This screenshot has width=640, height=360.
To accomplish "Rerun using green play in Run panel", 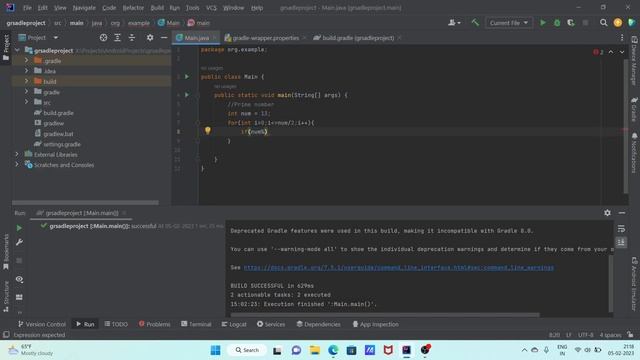I will [19, 228].
